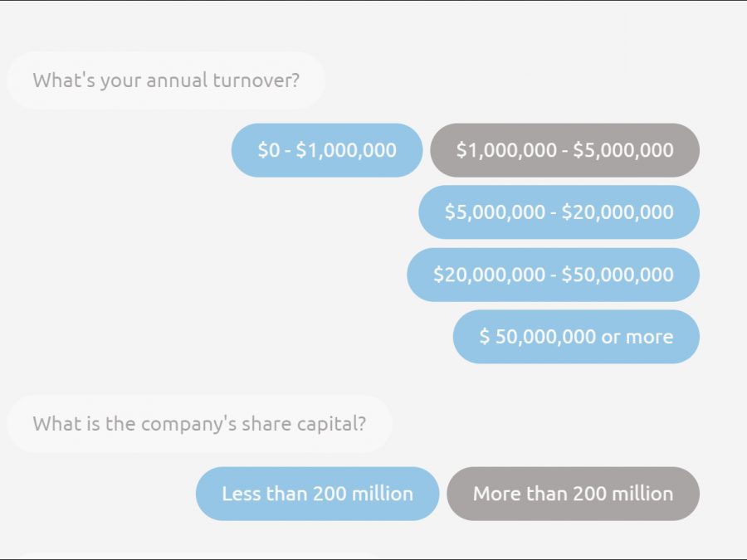Select the $0 - $1,000,000 turnover option

[327, 150]
